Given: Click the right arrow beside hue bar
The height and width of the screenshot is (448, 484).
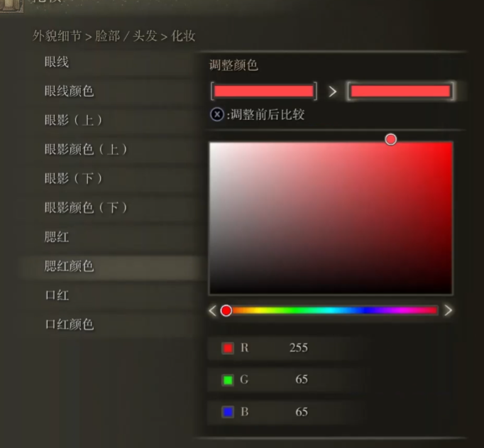Looking at the screenshot, I should coord(449,310).
